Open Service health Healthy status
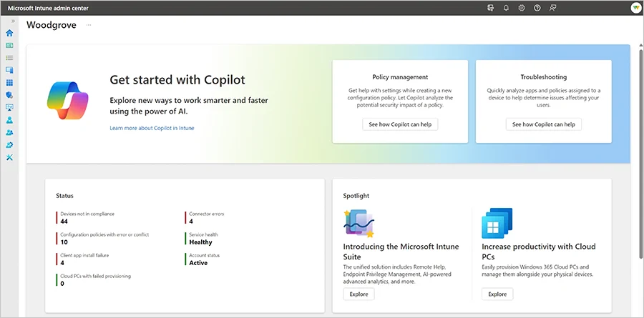644x318 pixels. click(202, 239)
